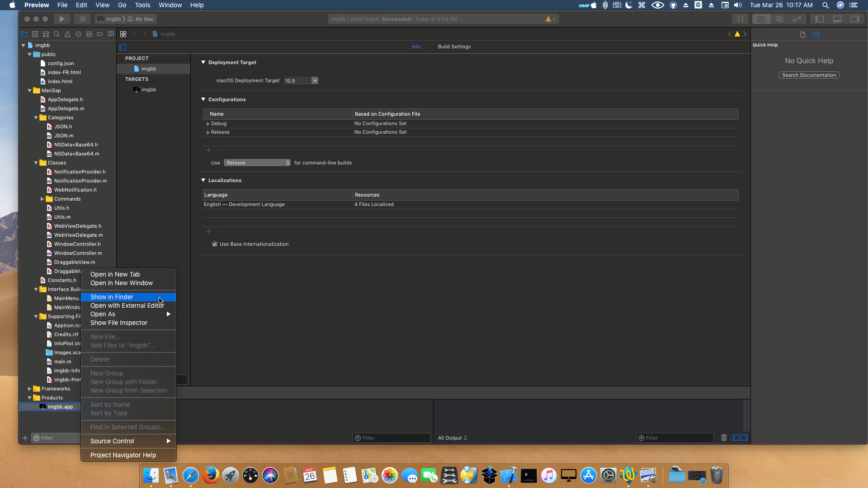Toggle the debug area visibility

point(837,19)
